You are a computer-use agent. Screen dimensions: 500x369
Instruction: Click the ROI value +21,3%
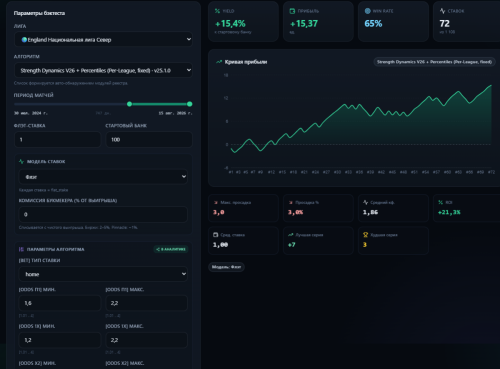click(x=449, y=212)
